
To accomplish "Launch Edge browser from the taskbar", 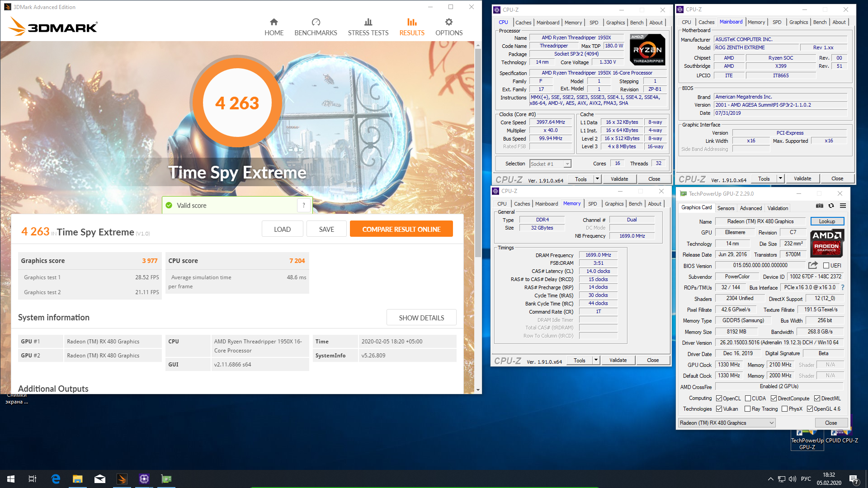I will tap(56, 479).
